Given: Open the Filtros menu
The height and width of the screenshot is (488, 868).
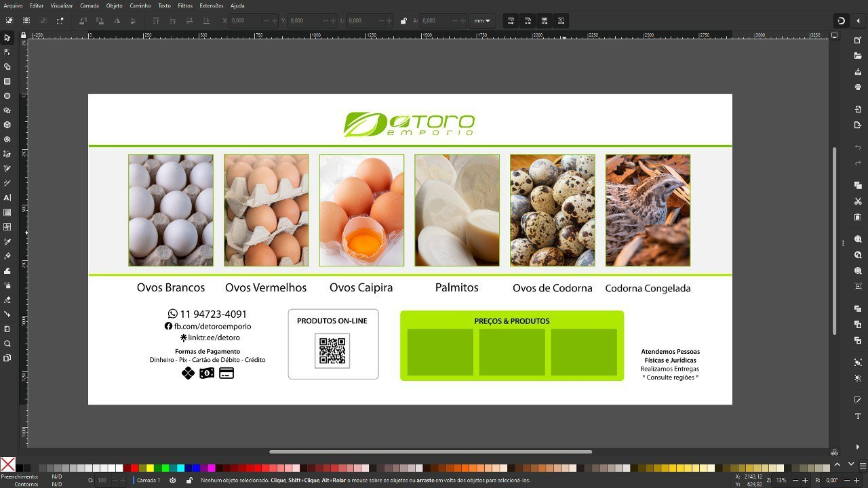Looking at the screenshot, I should (x=185, y=5).
